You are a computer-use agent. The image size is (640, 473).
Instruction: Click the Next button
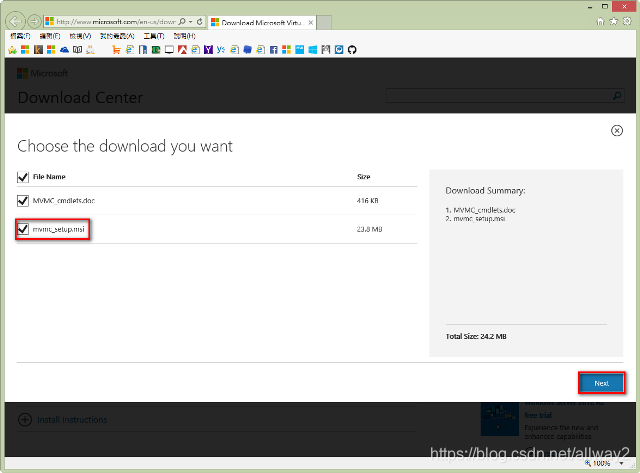(x=602, y=383)
